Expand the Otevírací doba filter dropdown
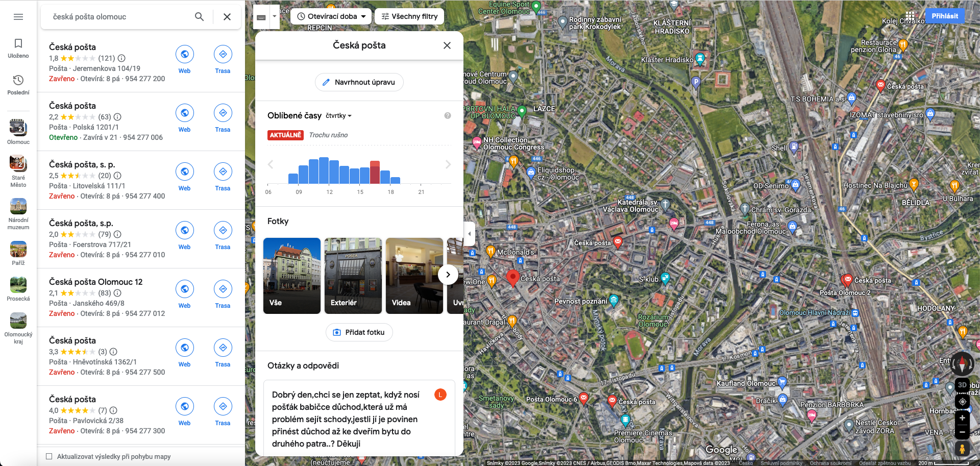 [332, 16]
